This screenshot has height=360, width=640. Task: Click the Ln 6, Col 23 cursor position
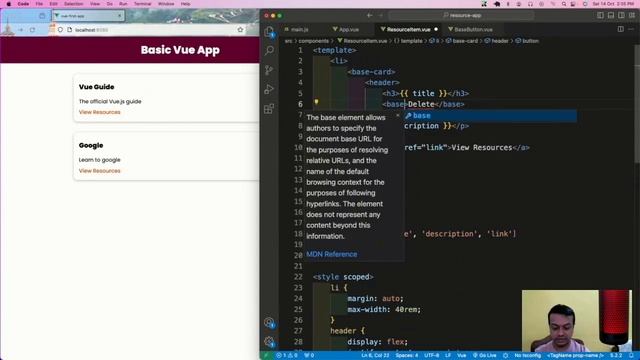pos(375,356)
